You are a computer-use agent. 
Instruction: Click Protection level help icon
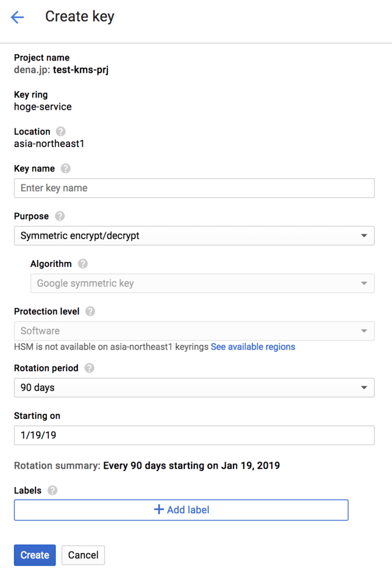(90, 311)
